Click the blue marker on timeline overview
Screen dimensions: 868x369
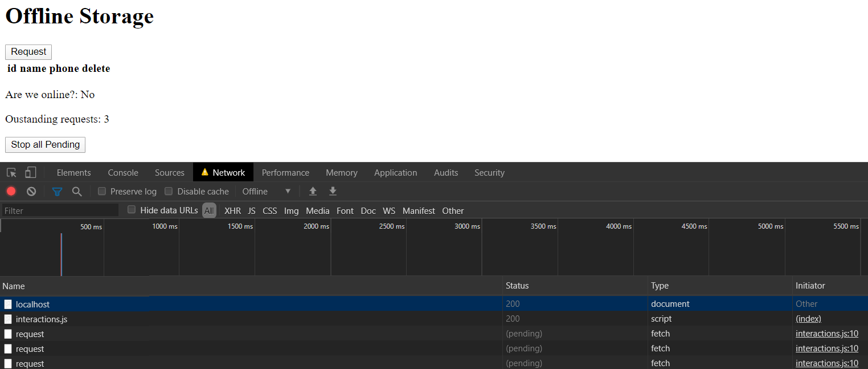click(x=62, y=254)
